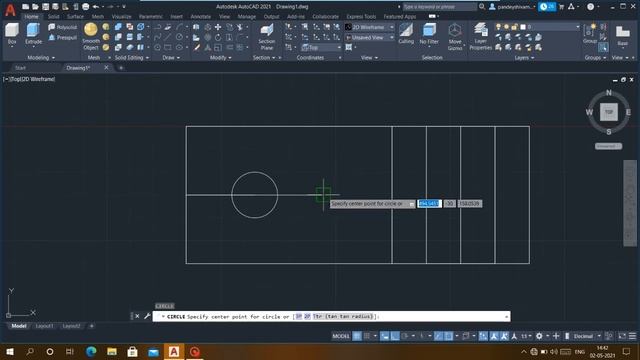Screen dimensions: 640x360
Task: Open the 2D Wireframe visual style dropdown
Action: (x=369, y=27)
